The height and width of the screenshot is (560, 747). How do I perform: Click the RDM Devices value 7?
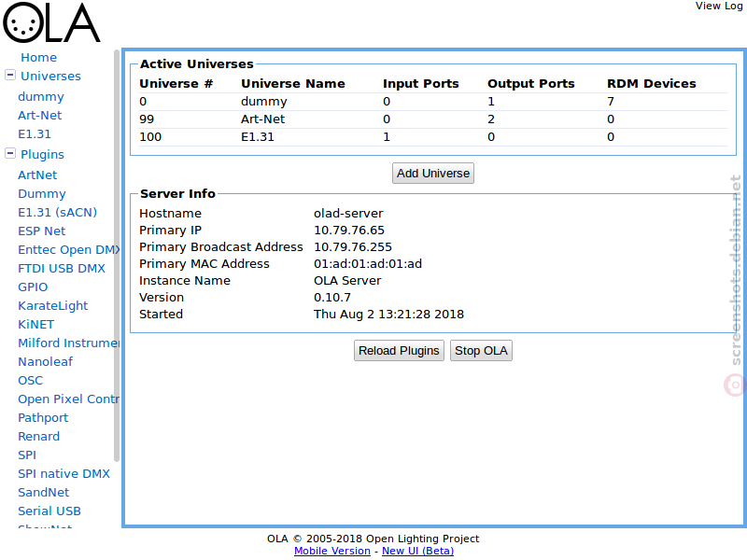tap(611, 102)
